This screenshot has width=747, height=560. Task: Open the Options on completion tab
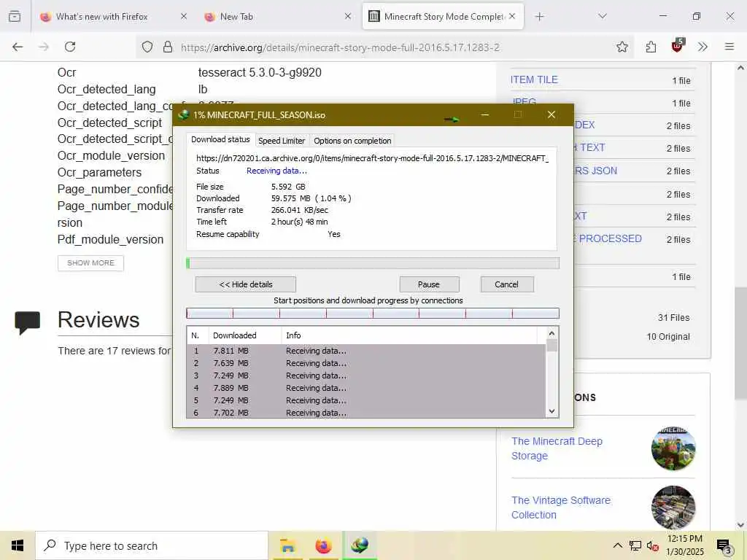coord(352,141)
